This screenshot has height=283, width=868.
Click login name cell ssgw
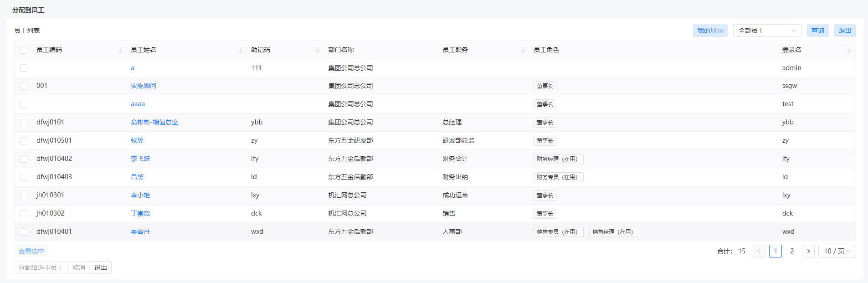pos(790,86)
